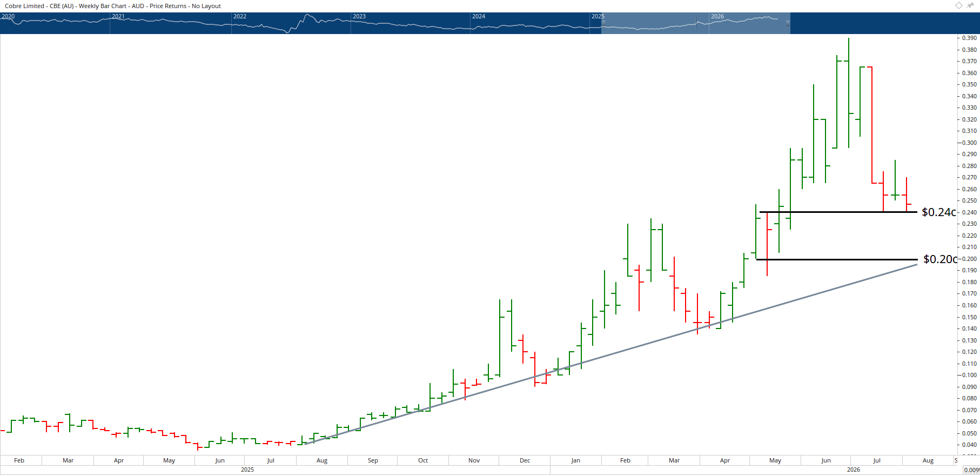Viewport: 980px width, 476px height.
Task: Select the $0.24c support level label
Action: 938,212
